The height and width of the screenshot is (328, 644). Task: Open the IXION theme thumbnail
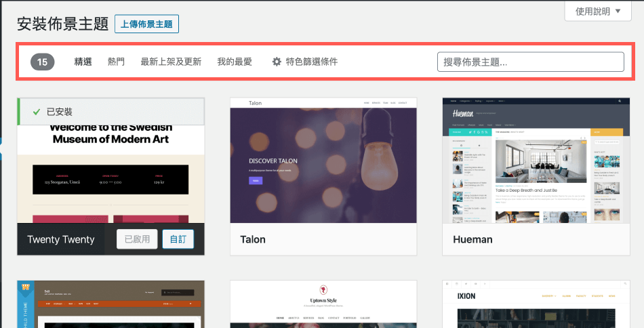[536, 304]
